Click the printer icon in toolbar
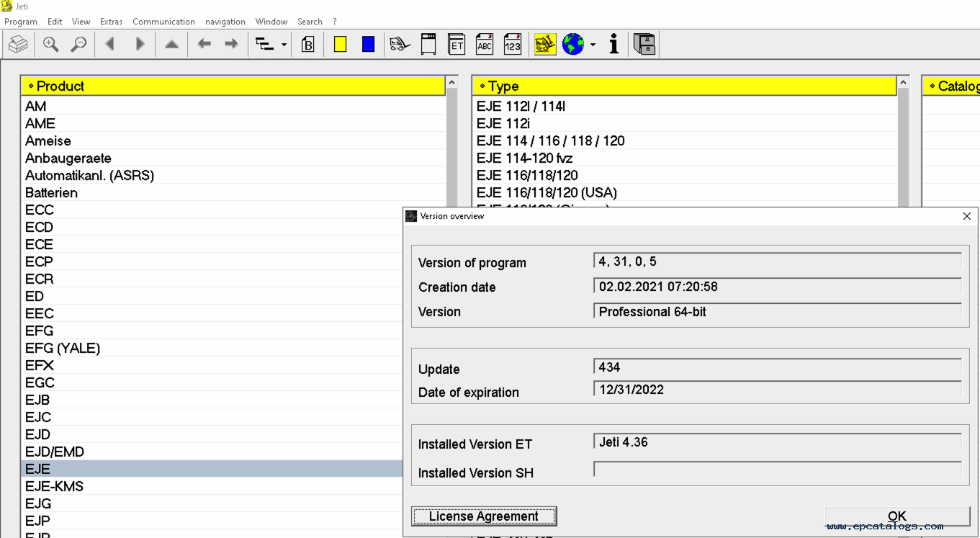Image resolution: width=980 pixels, height=538 pixels. (x=18, y=45)
